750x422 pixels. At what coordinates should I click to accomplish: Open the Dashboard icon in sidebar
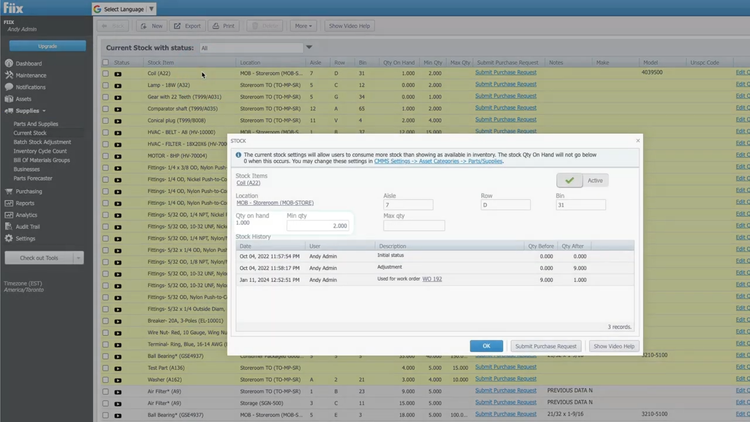point(9,64)
